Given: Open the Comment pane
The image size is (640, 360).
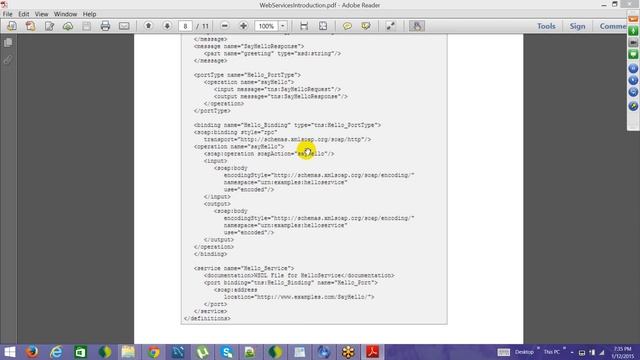Looking at the screenshot, I should [613, 26].
